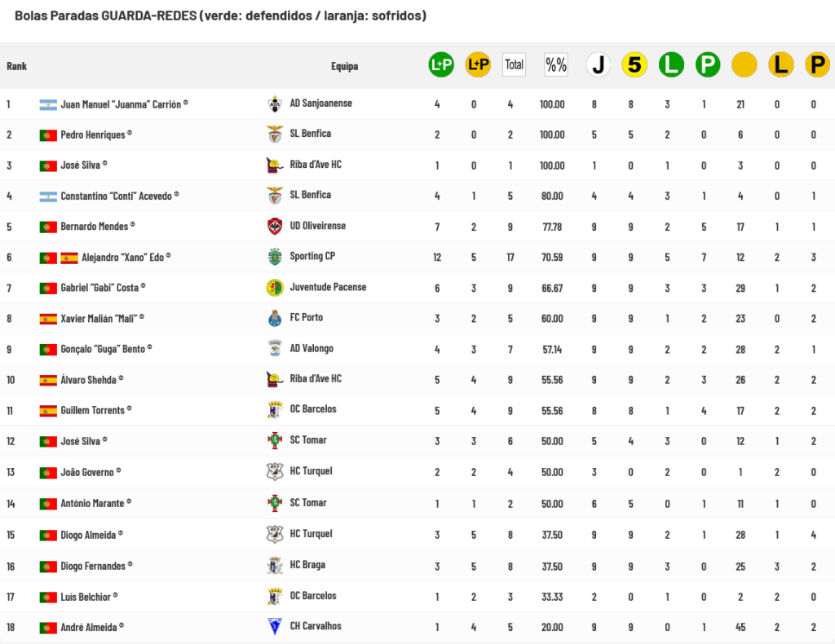Click the white J column header icon
Image resolution: width=835 pixels, height=644 pixels.
click(599, 64)
